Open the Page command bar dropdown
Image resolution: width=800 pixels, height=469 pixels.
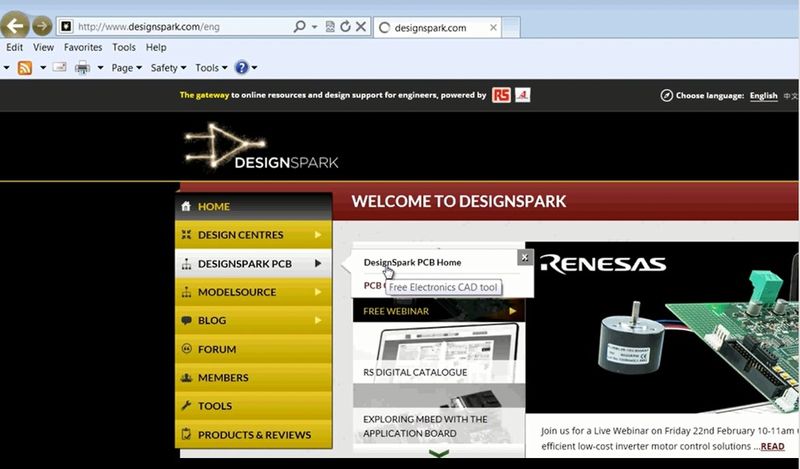point(127,68)
